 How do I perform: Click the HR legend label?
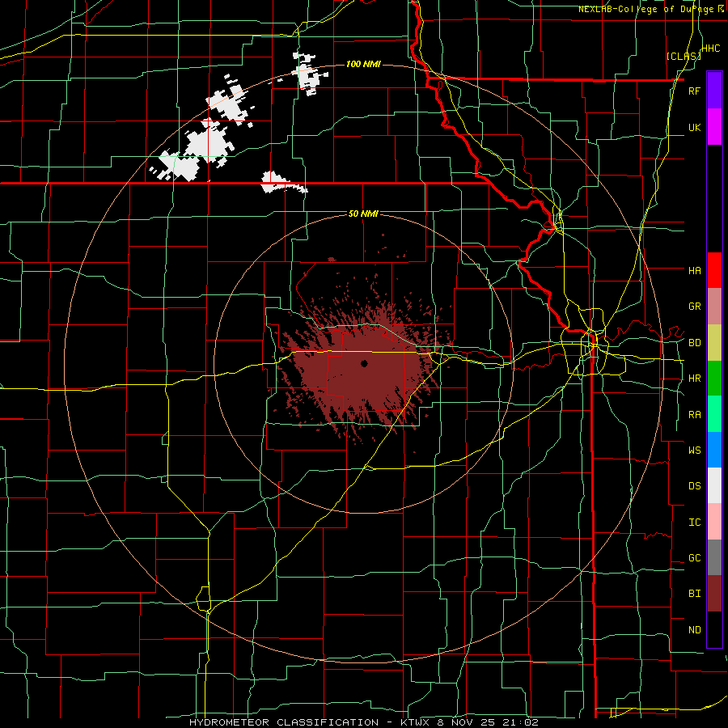694,379
